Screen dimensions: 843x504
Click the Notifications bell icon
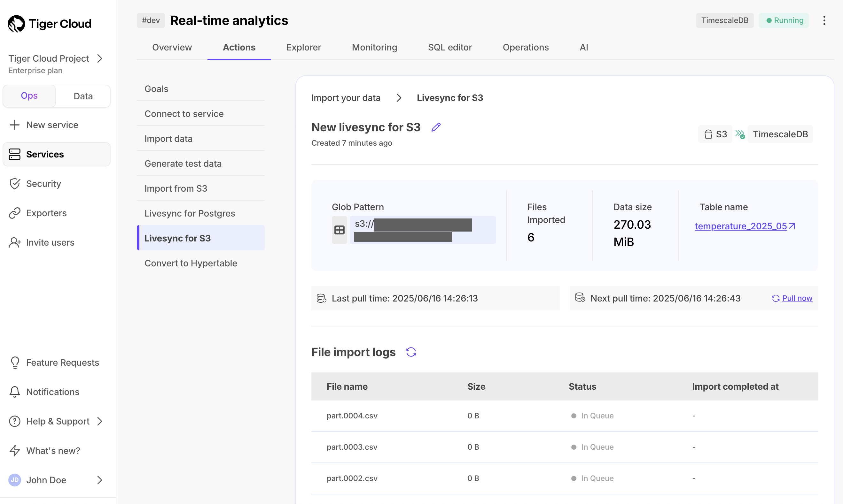[15, 392]
